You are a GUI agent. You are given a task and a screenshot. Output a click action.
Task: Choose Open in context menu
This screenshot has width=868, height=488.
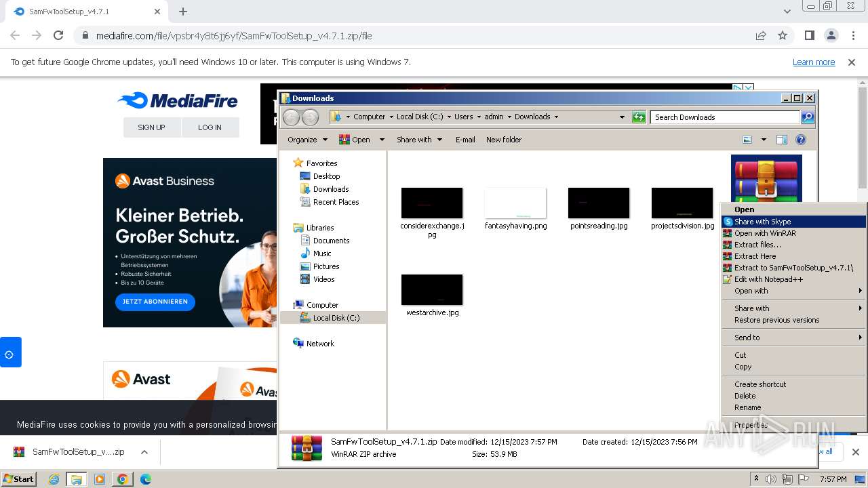794,210
